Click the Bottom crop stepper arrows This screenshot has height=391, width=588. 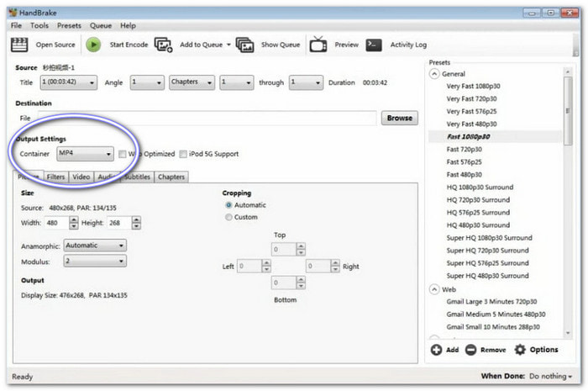pyautogui.click(x=301, y=283)
